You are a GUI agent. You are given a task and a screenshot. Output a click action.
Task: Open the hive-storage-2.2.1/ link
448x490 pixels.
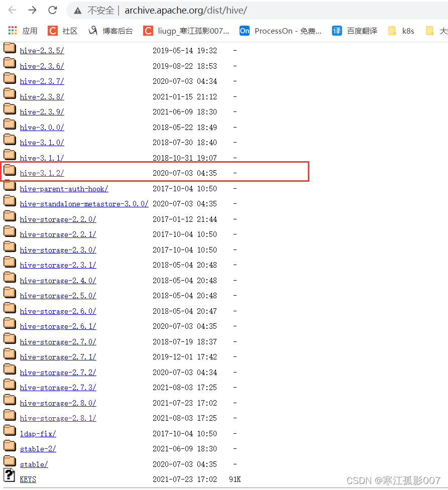[58, 234]
